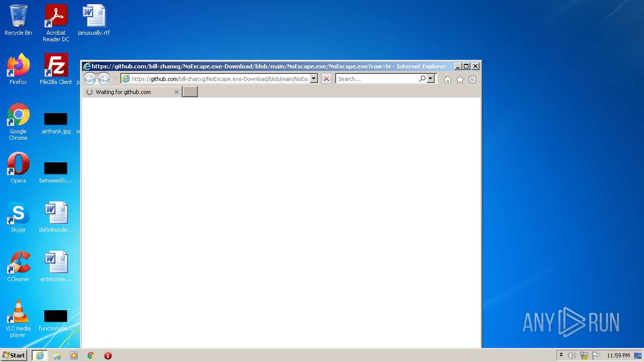
Task: Click the Search box in Internet Explorer
Action: [377, 79]
